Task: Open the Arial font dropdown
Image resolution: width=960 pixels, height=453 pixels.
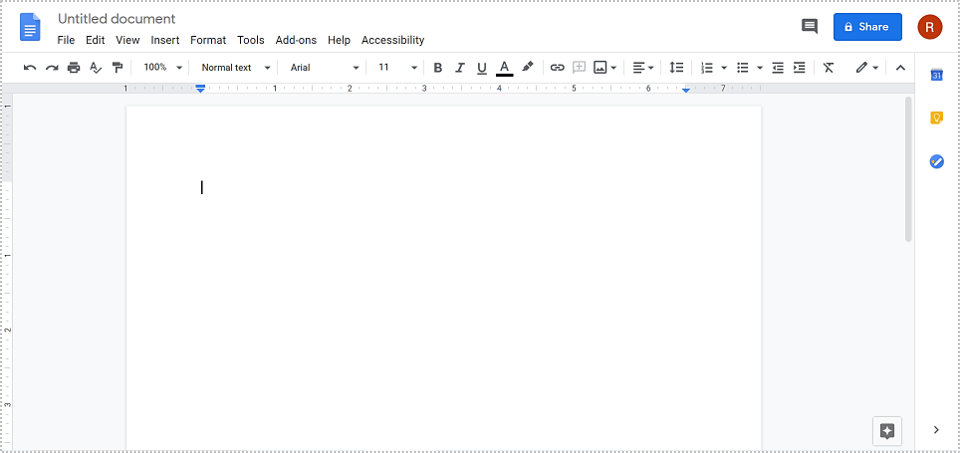Action: [324, 68]
